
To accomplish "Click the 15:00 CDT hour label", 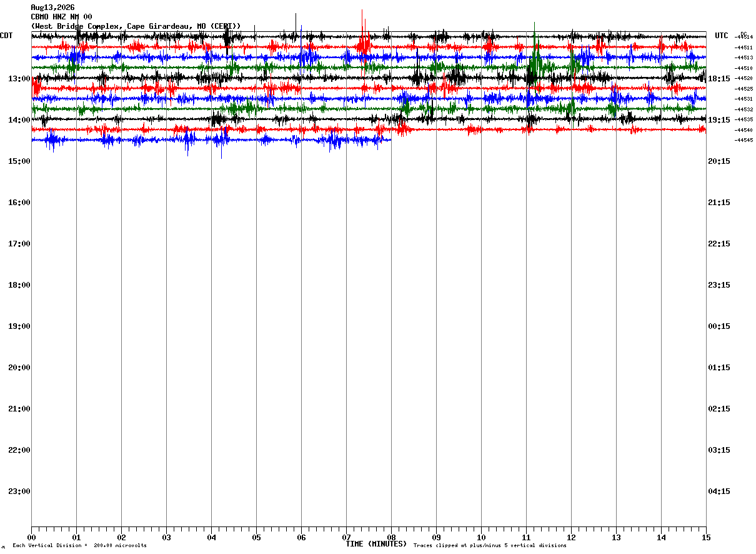I will tap(19, 161).
